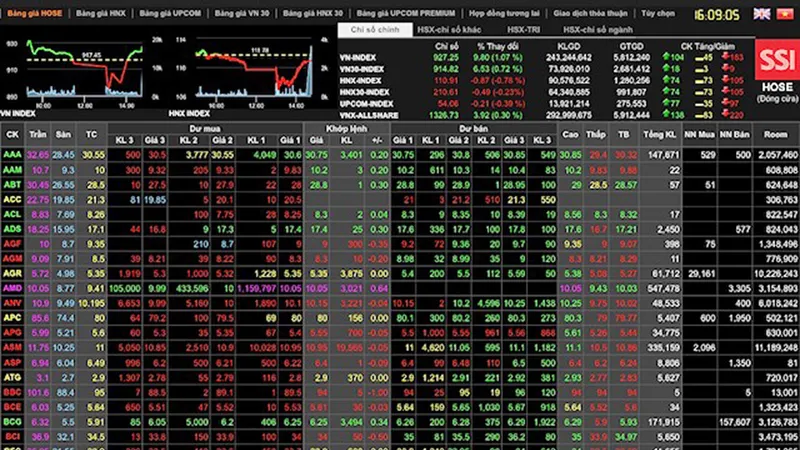The image size is (800, 450).
Task: Open the Giao dịch thỏa thuận menu item
Action: click(x=590, y=13)
